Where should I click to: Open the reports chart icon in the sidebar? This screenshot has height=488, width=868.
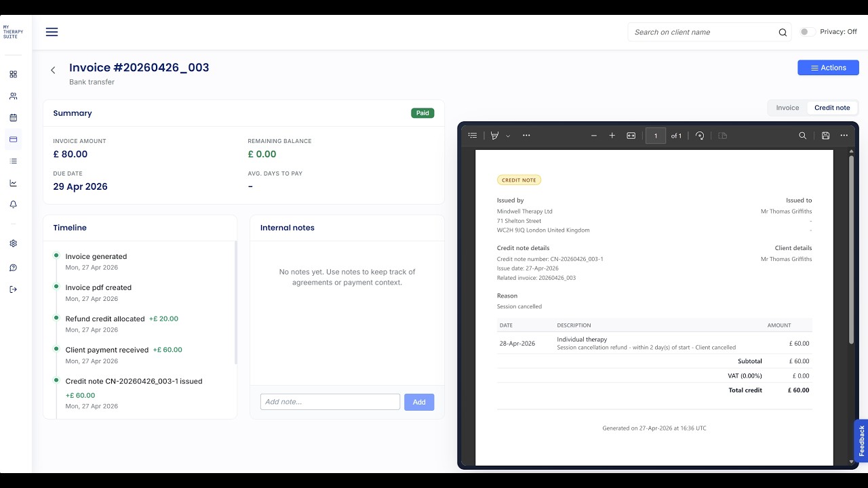pyautogui.click(x=14, y=183)
